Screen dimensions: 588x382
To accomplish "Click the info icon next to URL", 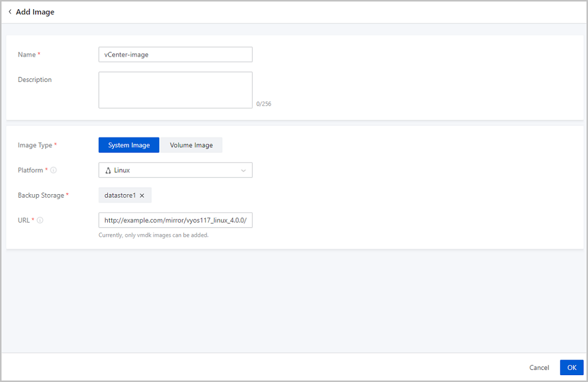I will tap(40, 220).
